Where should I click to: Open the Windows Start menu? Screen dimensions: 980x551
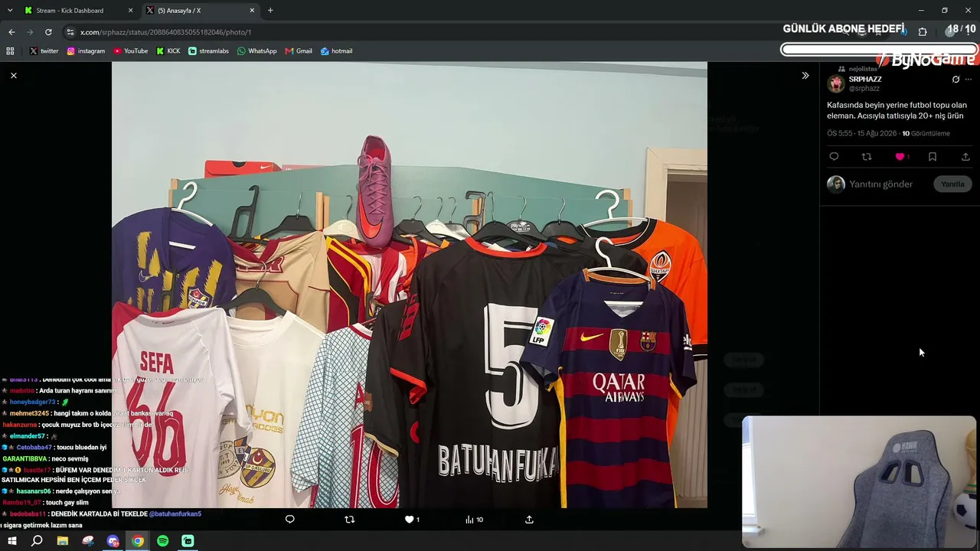[x=11, y=541]
